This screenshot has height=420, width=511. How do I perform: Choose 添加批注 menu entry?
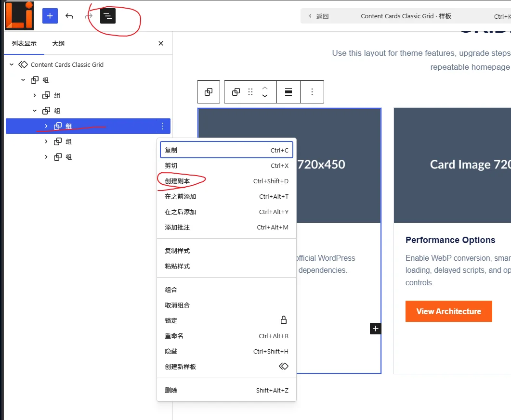pos(226,227)
